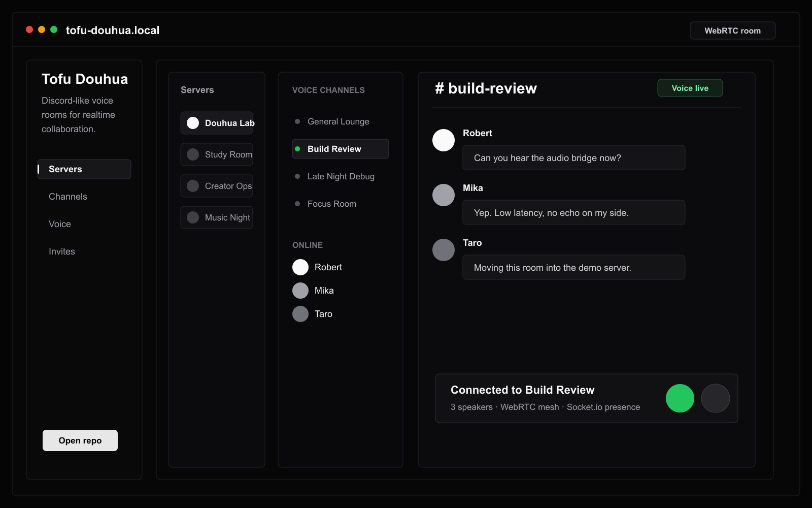Click the Study Room server icon
The width and height of the screenshot is (812, 508).
point(193,154)
